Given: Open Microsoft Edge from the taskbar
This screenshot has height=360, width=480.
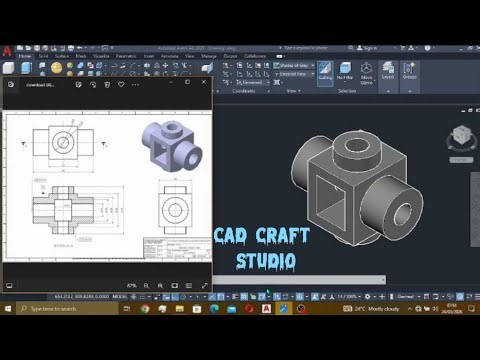Looking at the screenshot, I should click(x=214, y=309).
